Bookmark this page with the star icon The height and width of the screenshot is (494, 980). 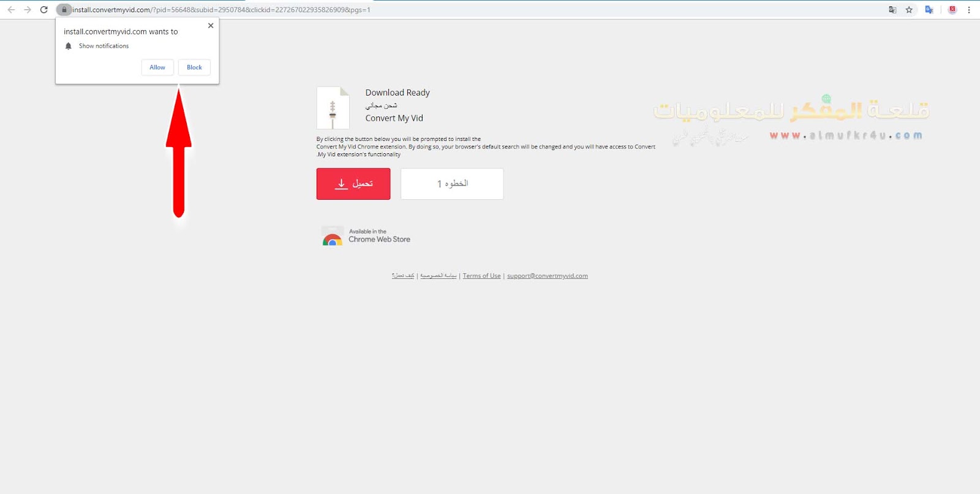click(909, 10)
